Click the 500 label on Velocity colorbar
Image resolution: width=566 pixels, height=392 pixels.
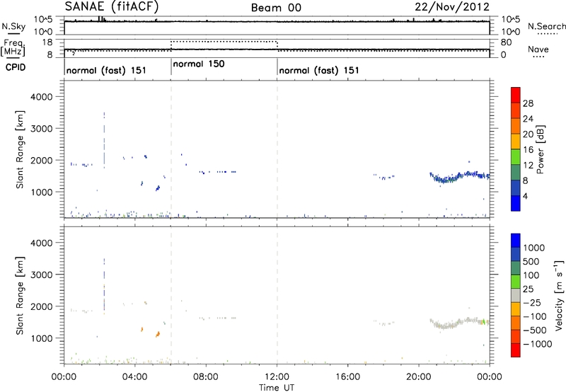click(531, 262)
